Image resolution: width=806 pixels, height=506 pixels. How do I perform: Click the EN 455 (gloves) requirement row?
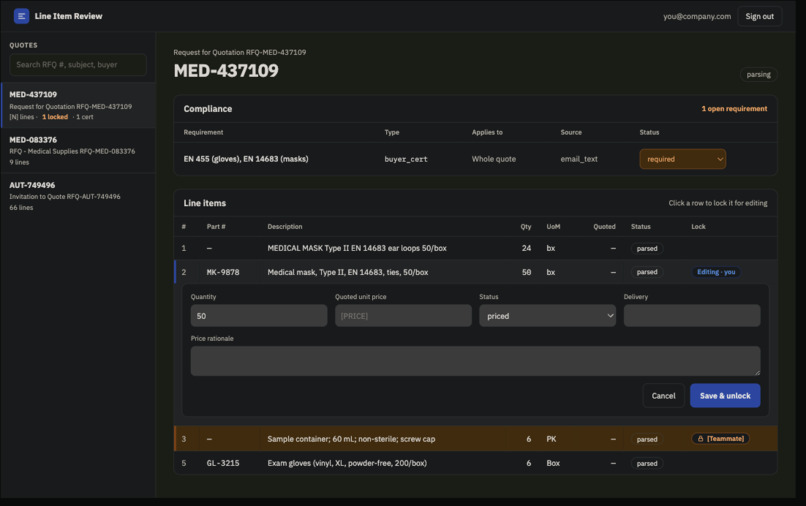click(x=475, y=159)
